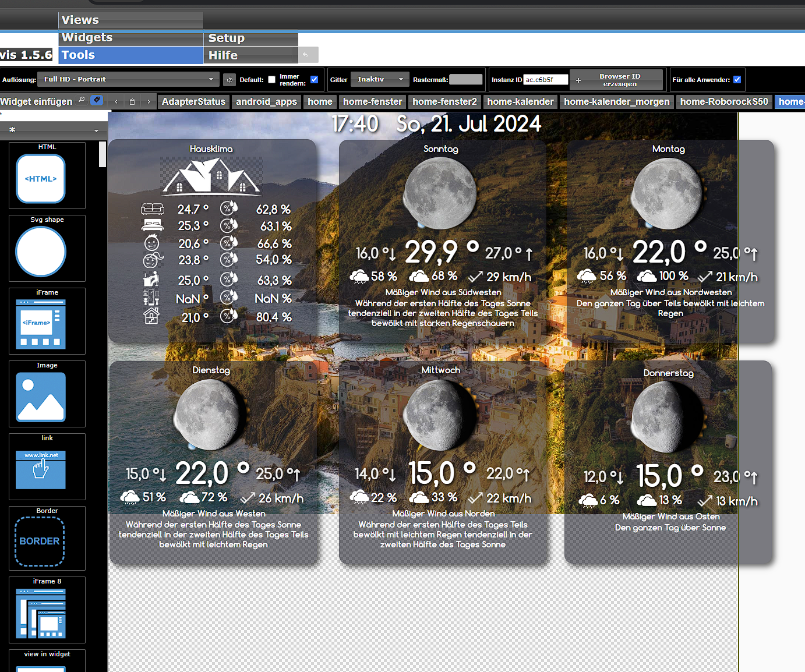
Task: Click the Instanz ID input field
Action: [545, 80]
